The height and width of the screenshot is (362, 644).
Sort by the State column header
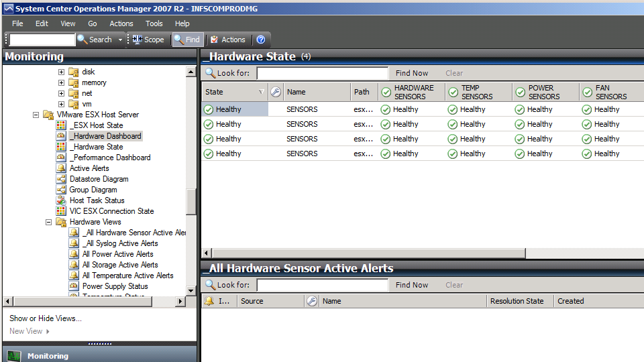click(x=235, y=92)
